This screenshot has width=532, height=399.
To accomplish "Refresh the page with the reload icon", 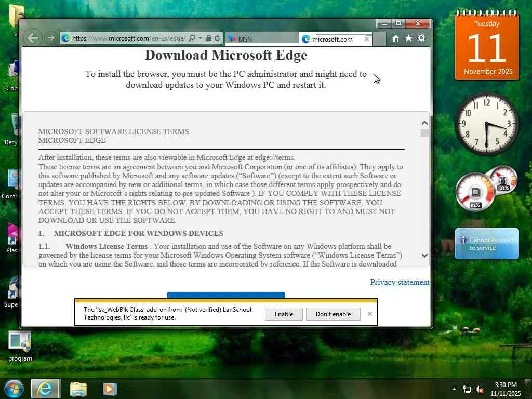I will (x=217, y=38).
